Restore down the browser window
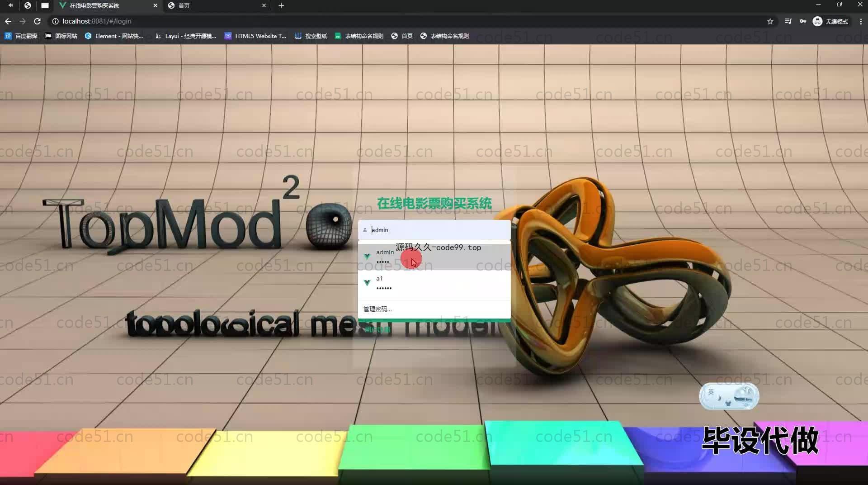This screenshot has height=485, width=868. pyautogui.click(x=839, y=5)
